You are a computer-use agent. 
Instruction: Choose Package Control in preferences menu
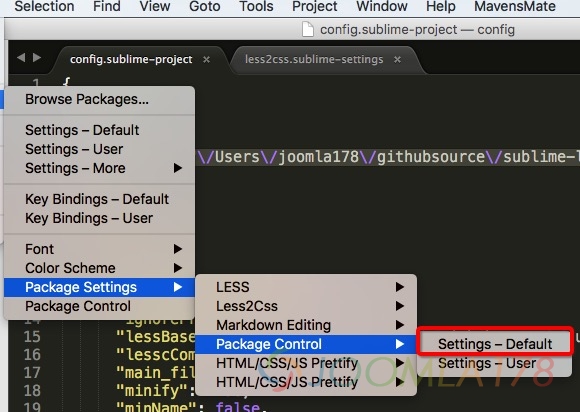click(99, 306)
